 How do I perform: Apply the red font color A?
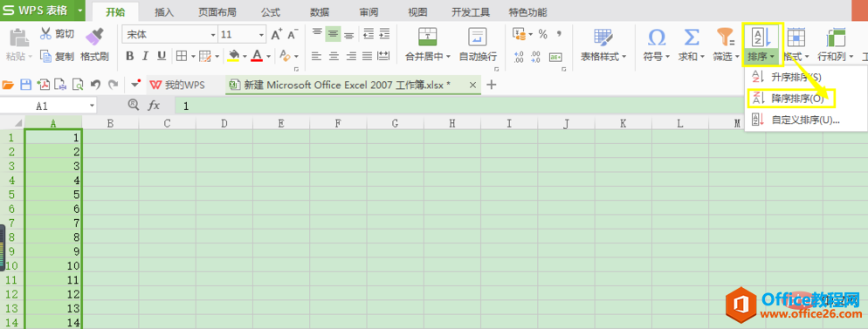pyautogui.click(x=257, y=56)
